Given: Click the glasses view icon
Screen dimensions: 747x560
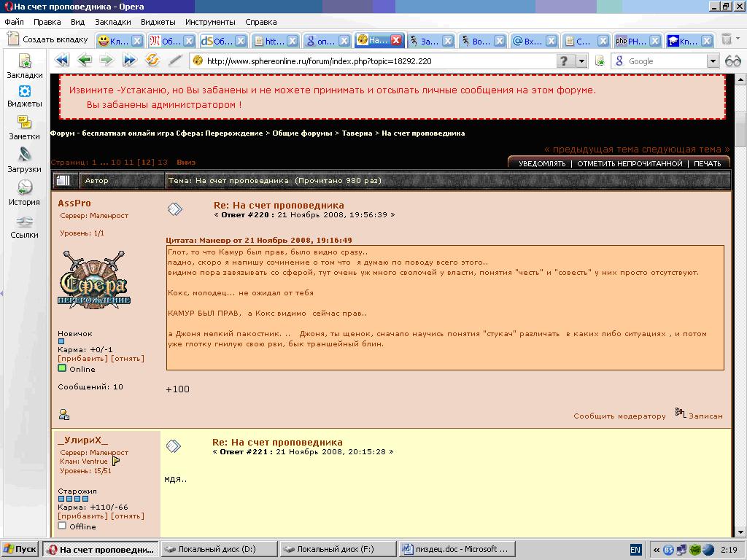Looking at the screenshot, I should click(732, 61).
